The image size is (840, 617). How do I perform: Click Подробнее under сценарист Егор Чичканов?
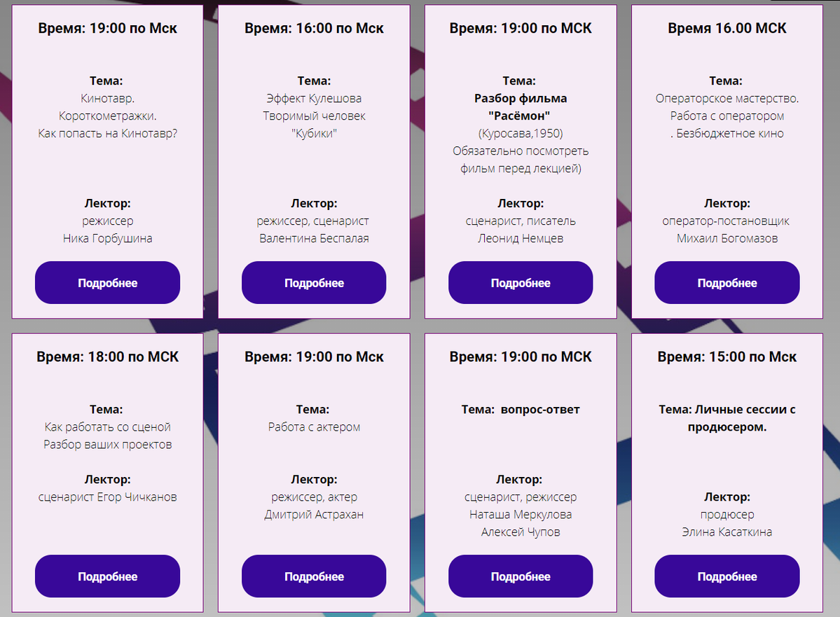point(107,576)
